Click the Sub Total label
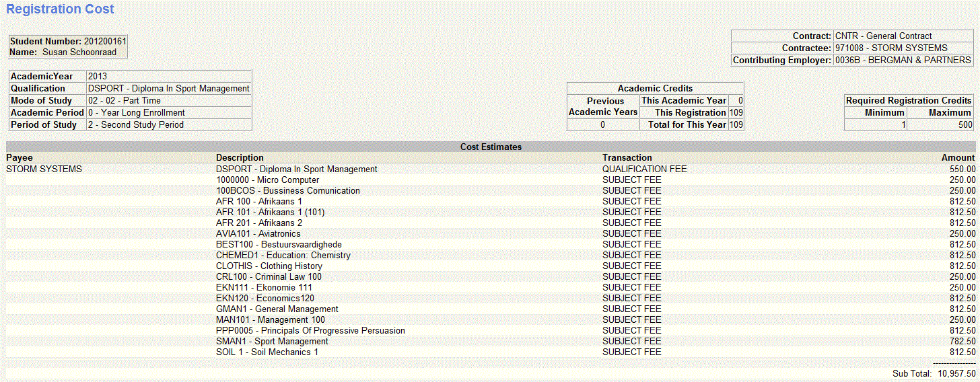Viewport: 980px width, 382px height. point(912,374)
